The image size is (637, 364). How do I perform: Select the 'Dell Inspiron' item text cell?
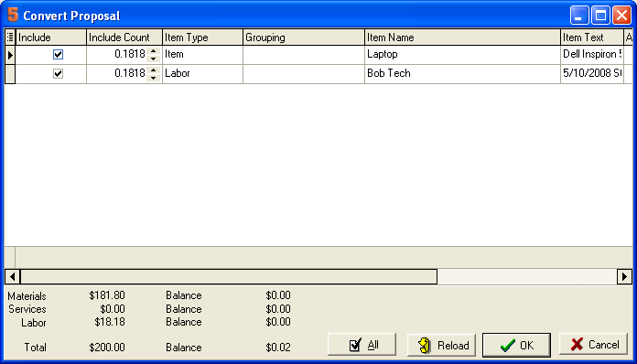(592, 54)
